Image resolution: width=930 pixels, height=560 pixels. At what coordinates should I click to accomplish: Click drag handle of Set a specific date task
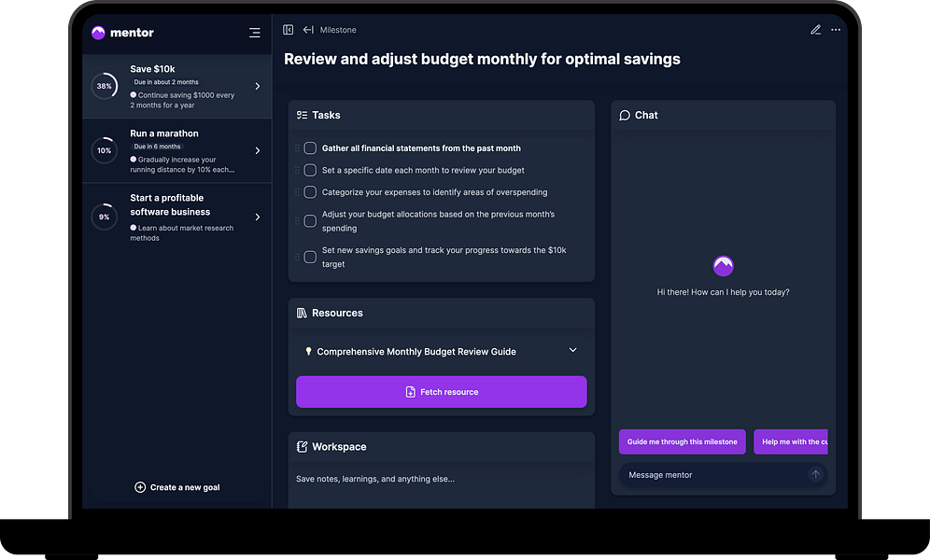tap(297, 170)
